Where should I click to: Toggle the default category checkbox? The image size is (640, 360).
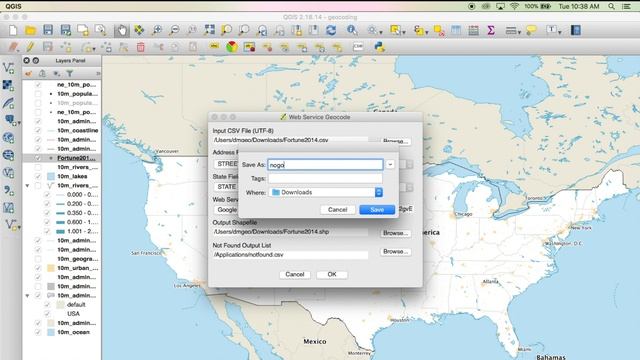point(47,304)
